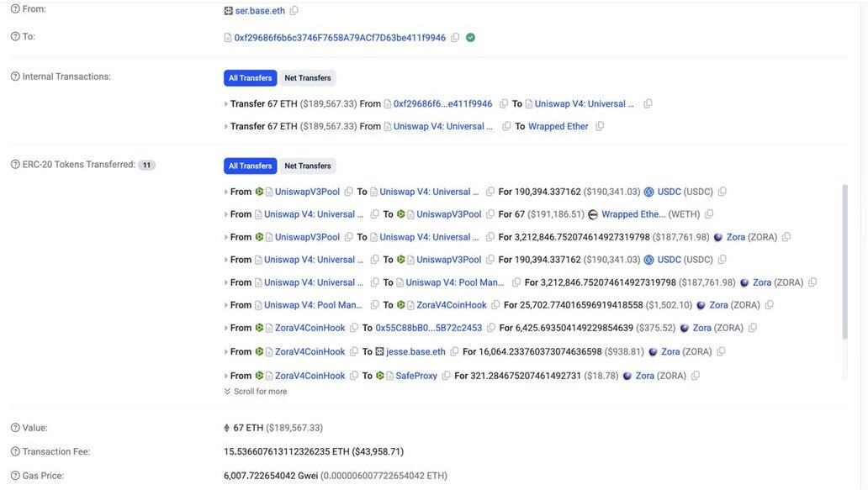Screen dimensions: 868x490
Task: Click the ERC-20 transfers list scrollbar
Action: (x=844, y=261)
